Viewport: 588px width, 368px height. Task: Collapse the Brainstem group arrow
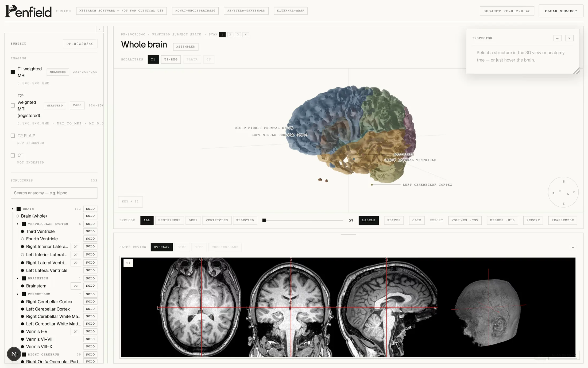[18, 278]
